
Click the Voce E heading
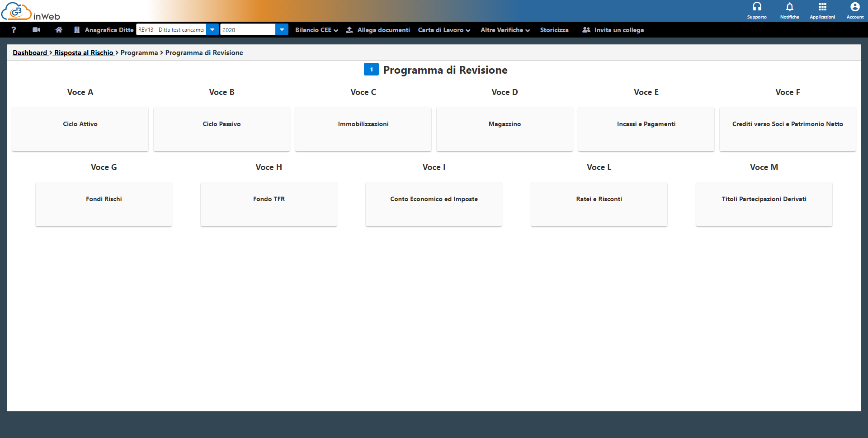[x=646, y=92]
